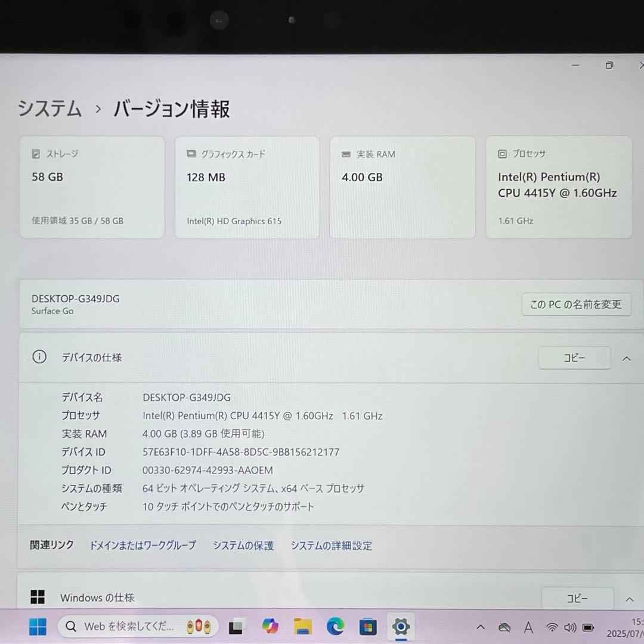Click the graphics card icon
This screenshot has height=644, width=644.
pyautogui.click(x=191, y=154)
